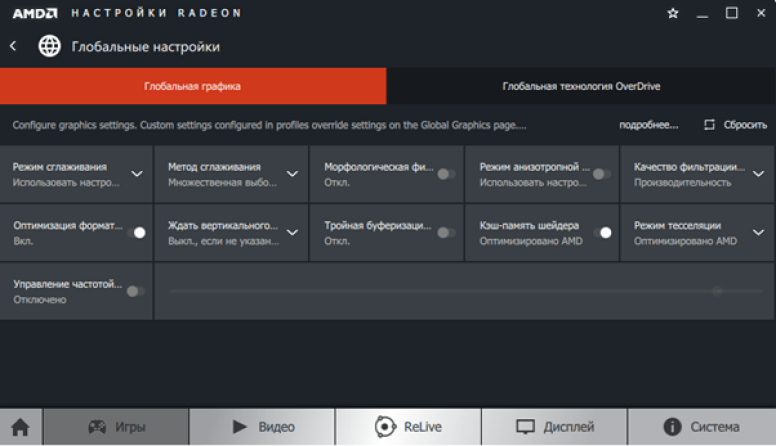Click the gamepad icon for Игры
Viewport: 776px width, 446px height.
(x=97, y=427)
